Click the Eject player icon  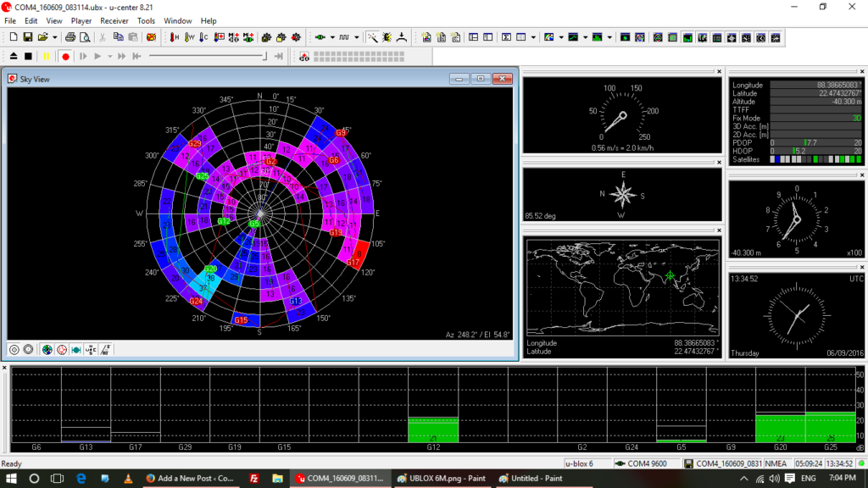pyautogui.click(x=14, y=56)
